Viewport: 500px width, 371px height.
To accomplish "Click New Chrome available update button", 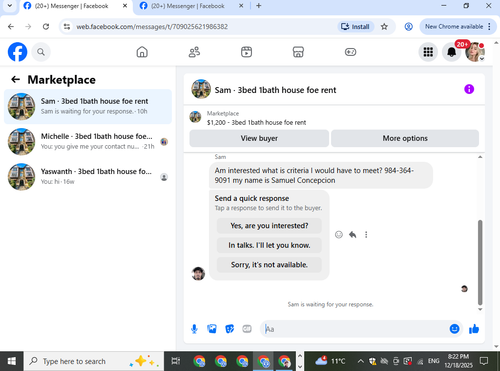I will tap(454, 27).
